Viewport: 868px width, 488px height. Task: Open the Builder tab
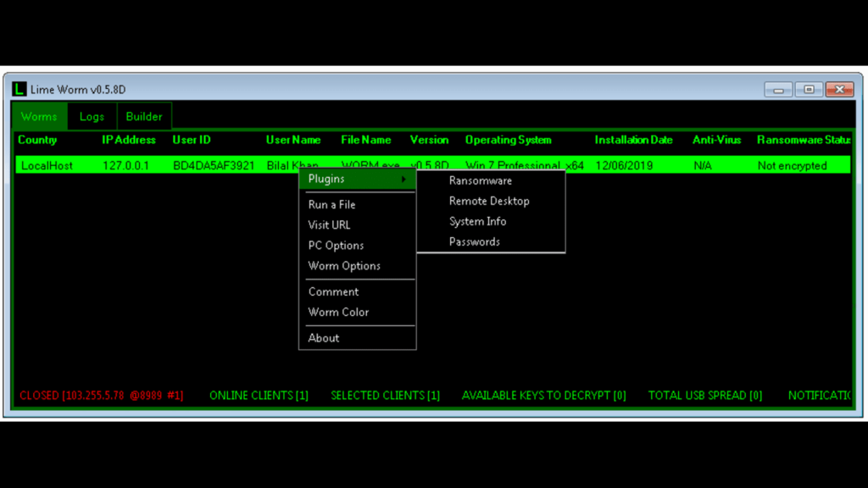pos(144,117)
